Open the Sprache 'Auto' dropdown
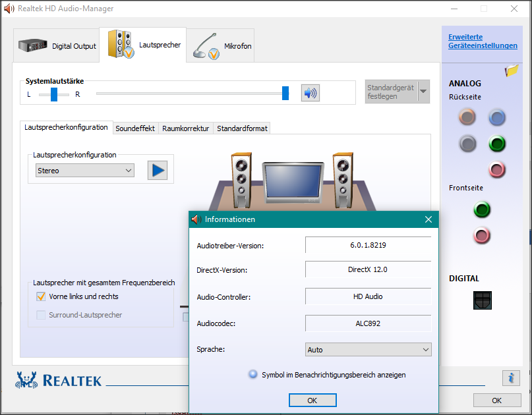 click(x=368, y=350)
